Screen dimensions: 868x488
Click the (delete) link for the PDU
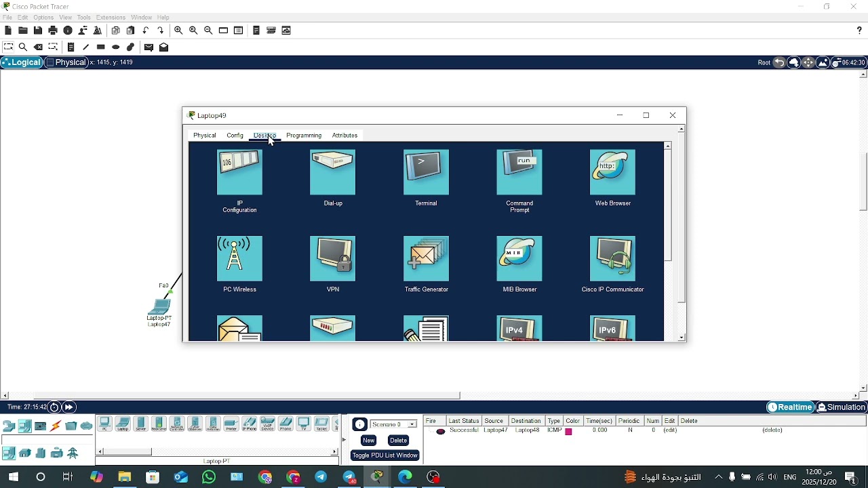pos(773,430)
